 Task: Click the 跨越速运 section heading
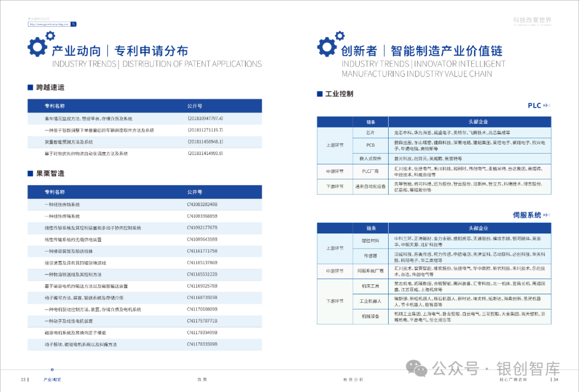50,87
